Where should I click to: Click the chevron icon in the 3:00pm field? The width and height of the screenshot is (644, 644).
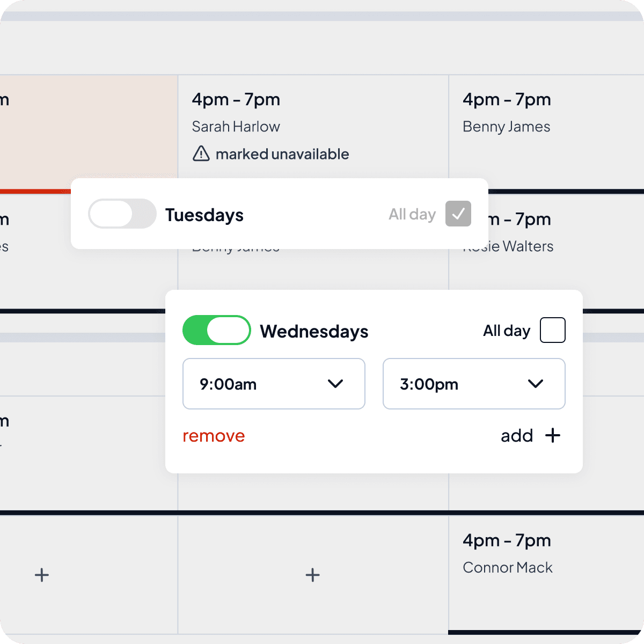point(536,384)
